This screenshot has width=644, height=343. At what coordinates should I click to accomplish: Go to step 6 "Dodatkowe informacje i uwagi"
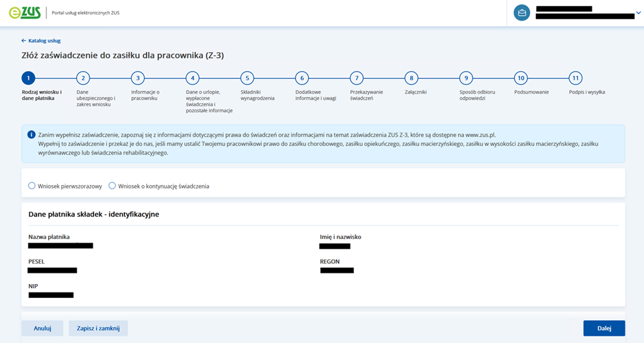tap(301, 78)
